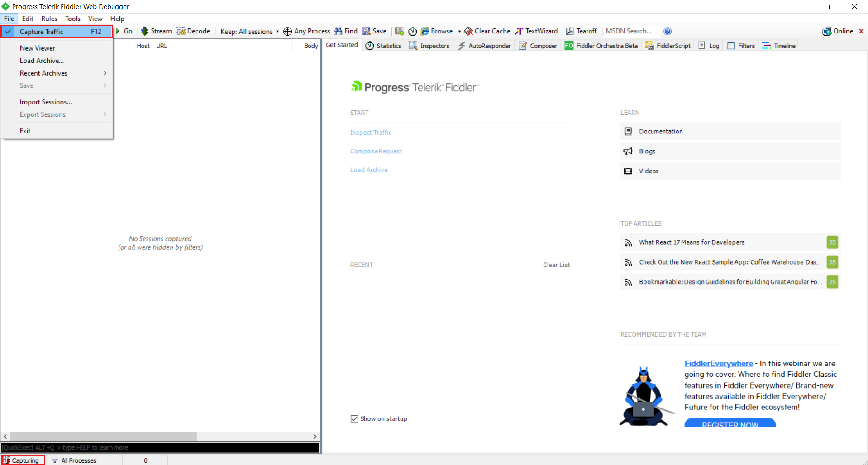This screenshot has height=465, width=868.
Task: Click the FiddlerEverywhere webinar link
Action: pos(719,363)
